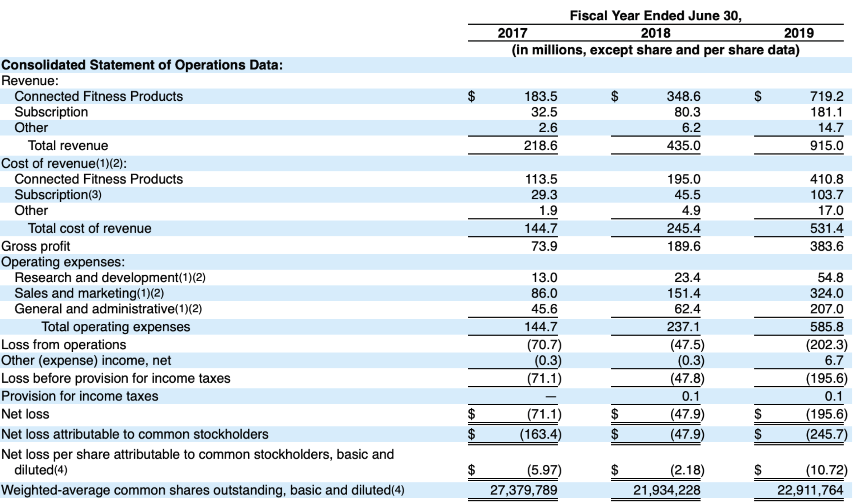Select total cost of revenue 531.4
This screenshot has height=504, width=859.
tap(827, 228)
